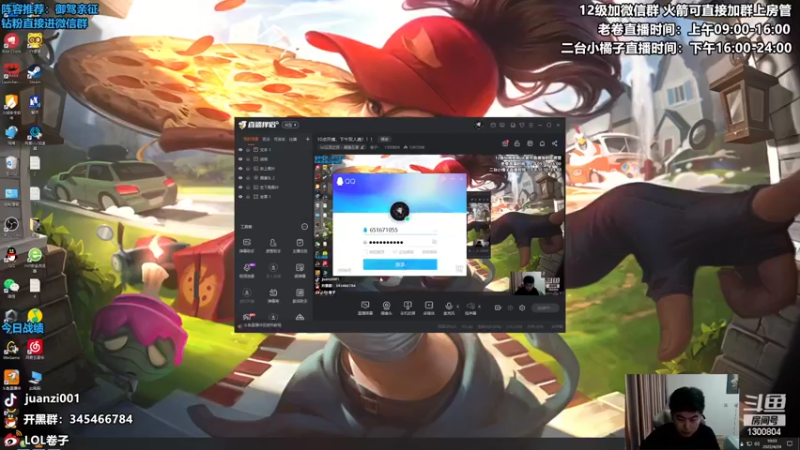
Task: Open streaming settings via the gear icon
Action: (522, 308)
